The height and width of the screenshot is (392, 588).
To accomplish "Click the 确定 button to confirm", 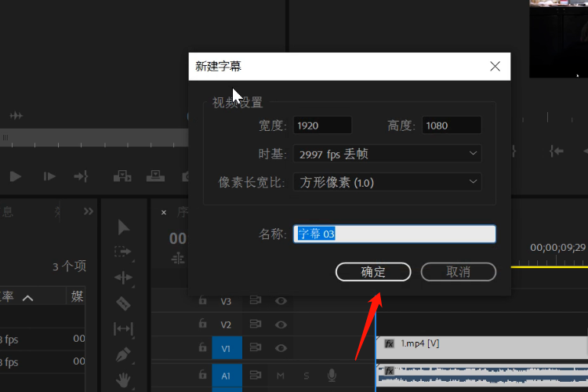I will 373,271.
